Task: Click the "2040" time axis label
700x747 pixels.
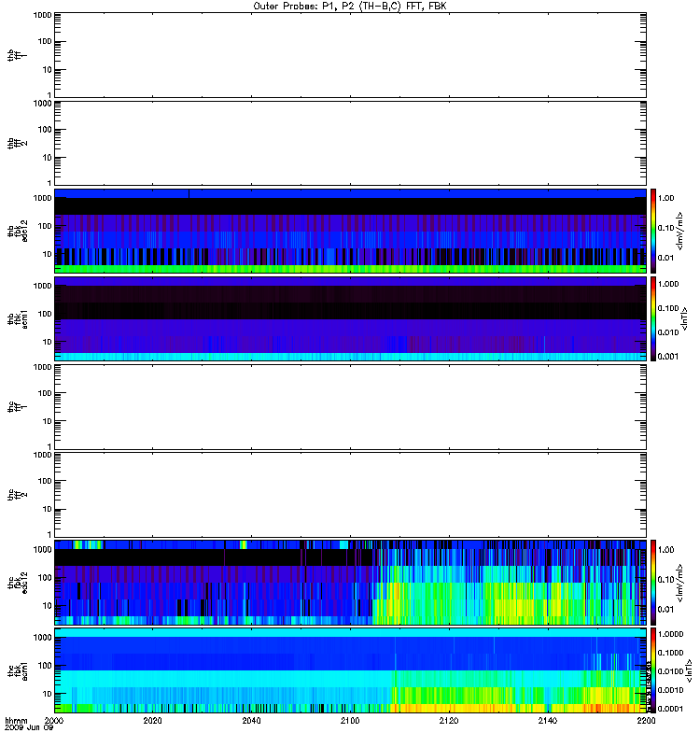Action: click(x=251, y=720)
